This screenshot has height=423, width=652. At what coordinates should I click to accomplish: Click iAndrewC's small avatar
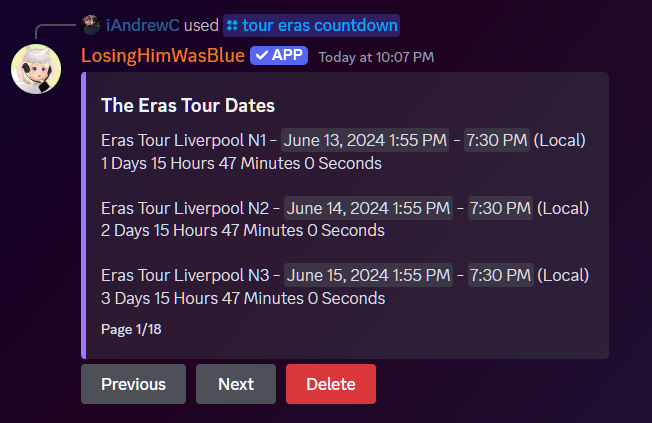[91, 25]
